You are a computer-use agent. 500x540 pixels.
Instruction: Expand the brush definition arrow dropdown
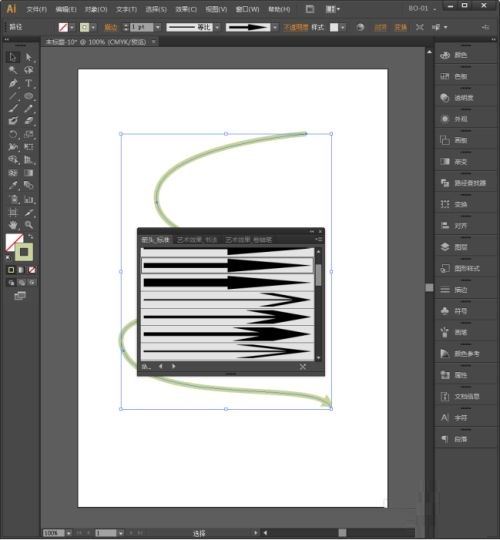click(x=275, y=27)
